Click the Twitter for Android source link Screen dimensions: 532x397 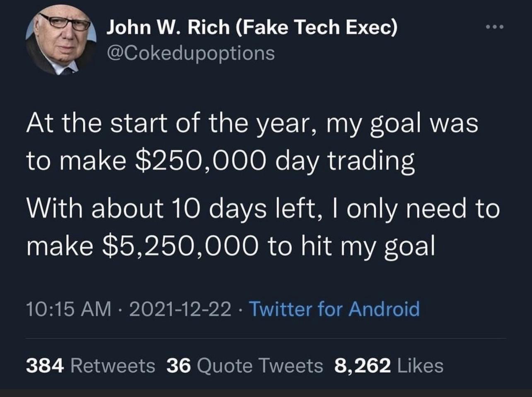[x=334, y=309]
